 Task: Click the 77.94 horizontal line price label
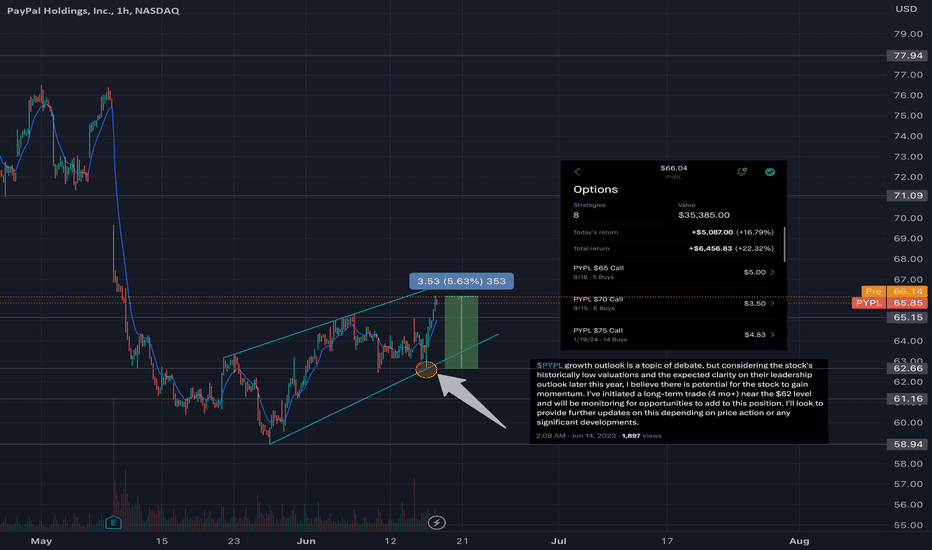(907, 55)
